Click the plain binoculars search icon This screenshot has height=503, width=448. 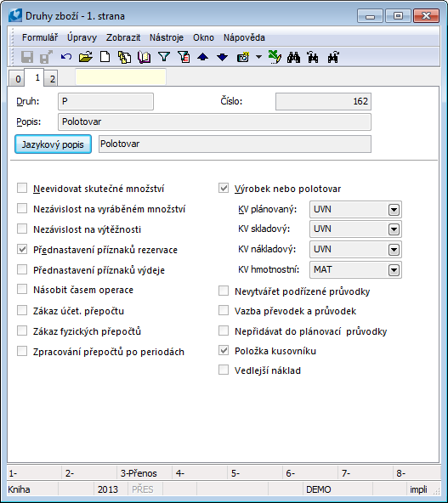click(293, 57)
